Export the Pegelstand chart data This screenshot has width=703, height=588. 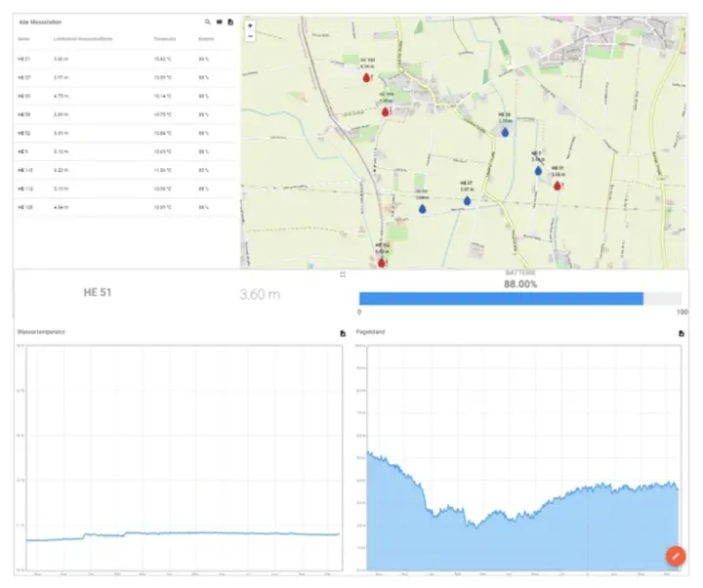tap(682, 333)
